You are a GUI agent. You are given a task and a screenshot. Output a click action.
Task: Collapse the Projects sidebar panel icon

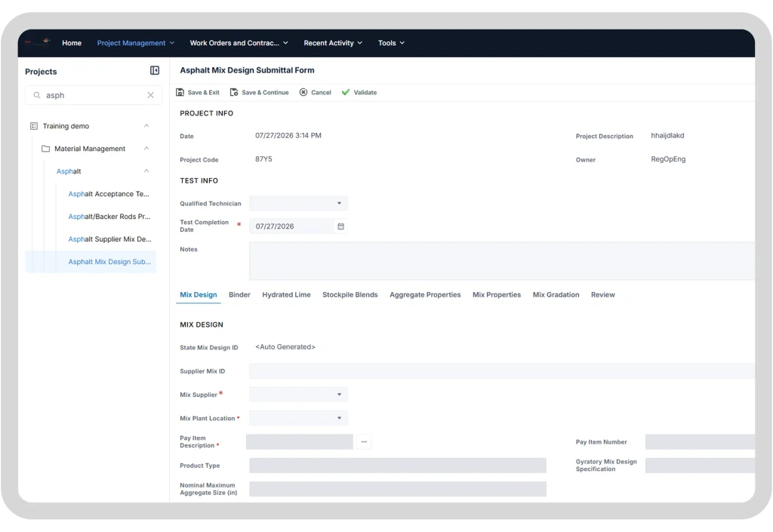pos(154,70)
